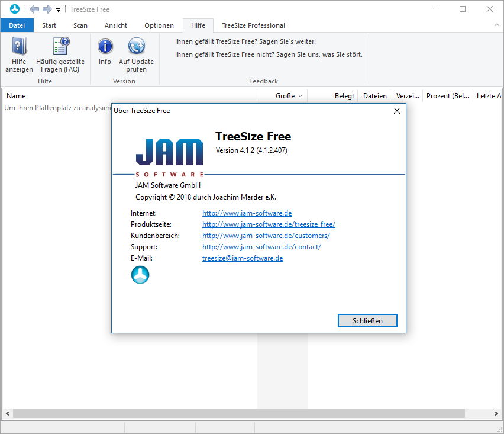Image resolution: width=504 pixels, height=434 pixels.
Task: Open the Häufig gestellte Fragen (FAQ) icon
Action: (x=60, y=46)
